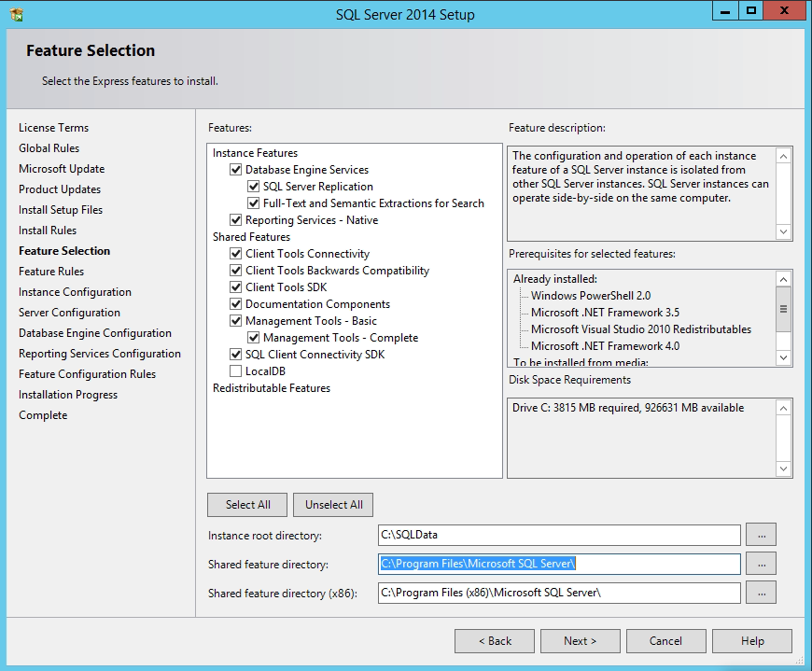This screenshot has height=671, width=812.
Task: Open the browse dialog for Shared feature directory
Action: point(761,563)
